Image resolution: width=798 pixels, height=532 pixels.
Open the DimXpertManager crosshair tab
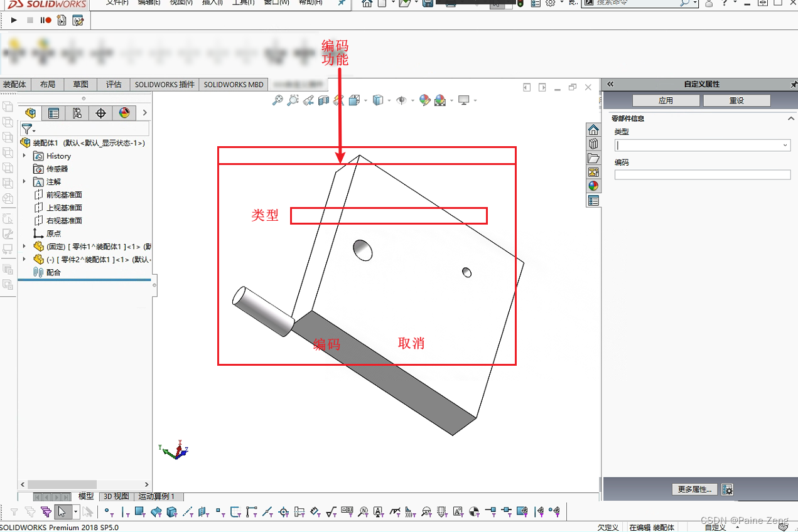100,113
